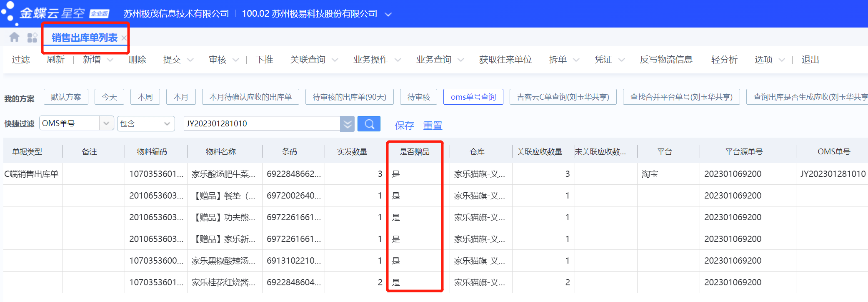Click 反写物流信息

pos(666,60)
